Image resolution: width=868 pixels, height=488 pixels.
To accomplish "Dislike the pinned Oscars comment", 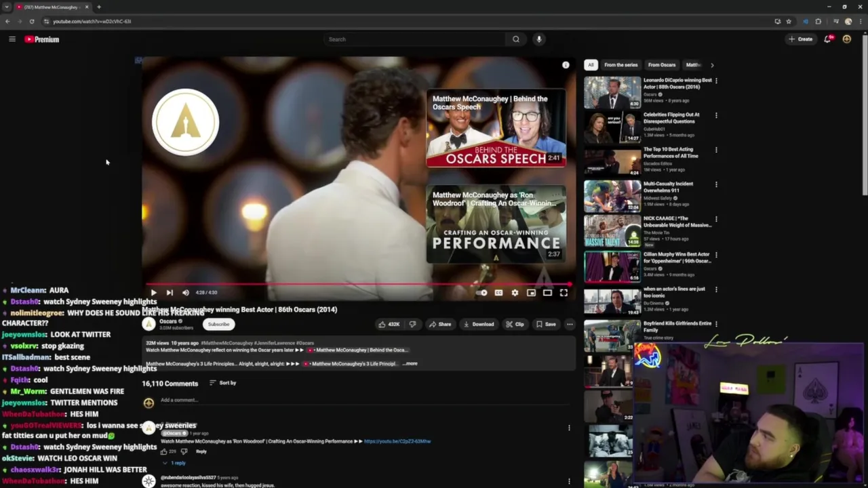I will click(184, 451).
